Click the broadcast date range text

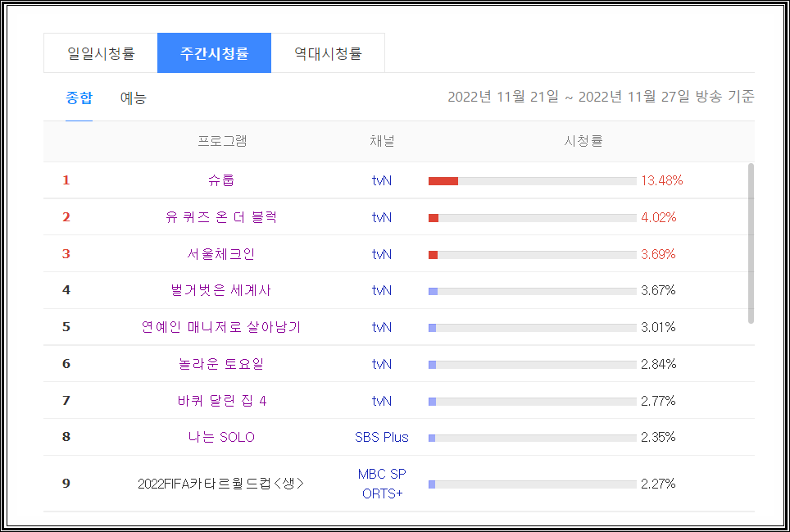[601, 96]
